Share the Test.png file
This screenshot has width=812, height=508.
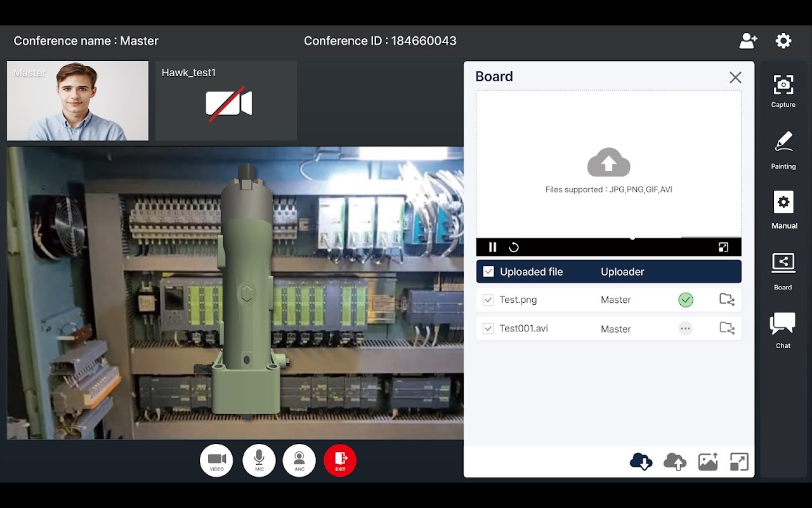726,300
